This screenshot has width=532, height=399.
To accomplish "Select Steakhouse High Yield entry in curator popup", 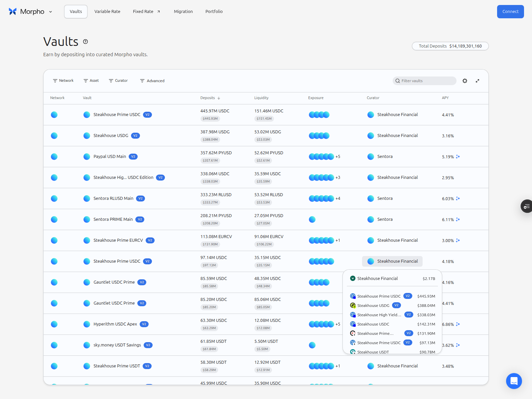I will [392, 315].
